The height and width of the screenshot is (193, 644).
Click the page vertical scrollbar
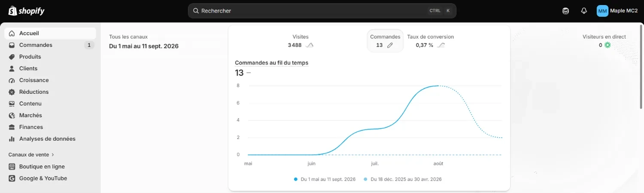[x=641, y=66]
